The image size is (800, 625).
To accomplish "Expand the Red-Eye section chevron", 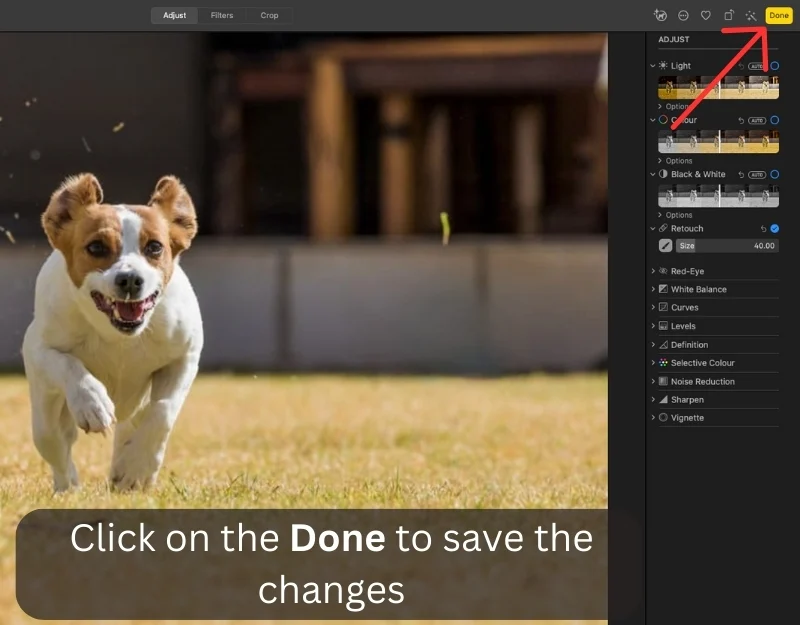I will (653, 271).
